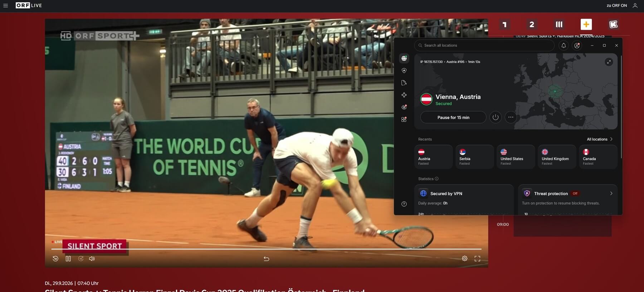Select the ORF 1 channel icon
Image resolution: width=644 pixels, height=292 pixels.
[504, 24]
